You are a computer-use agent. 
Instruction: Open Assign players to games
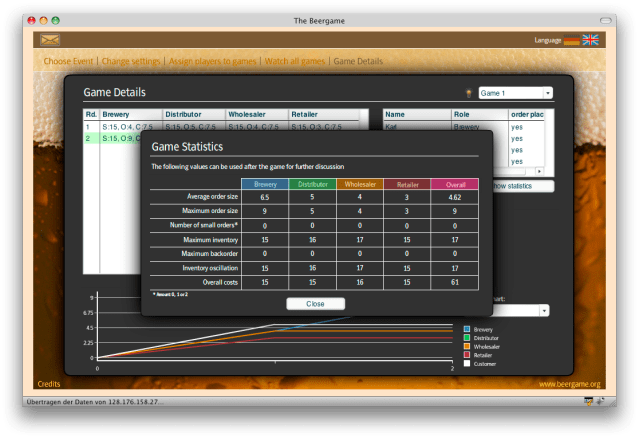click(212, 61)
